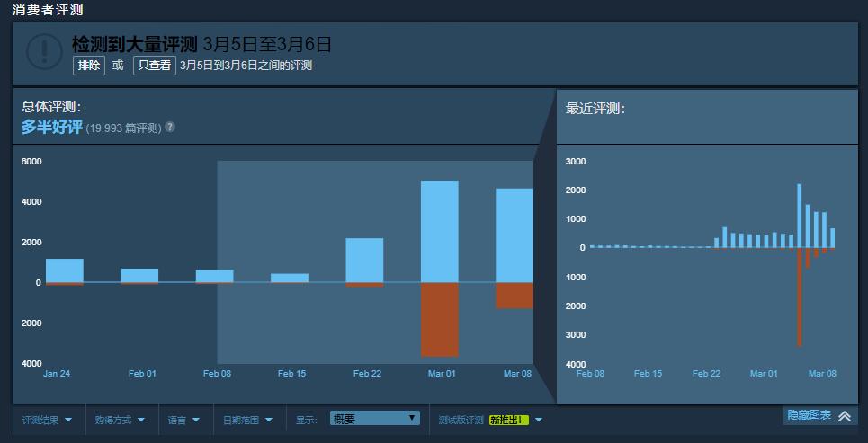The image size is (868, 443).
Task: Click the Feb 22 label in recent chart
Action: click(706, 374)
